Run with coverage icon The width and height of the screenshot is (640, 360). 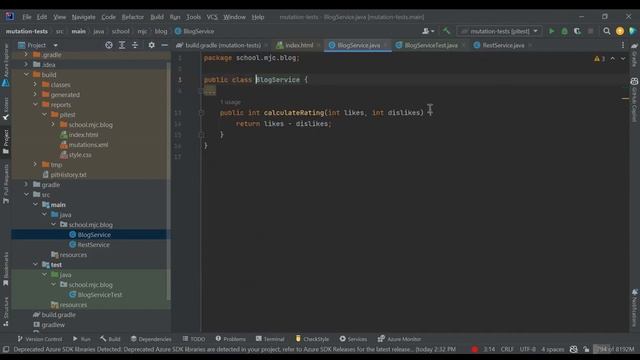coord(577,31)
